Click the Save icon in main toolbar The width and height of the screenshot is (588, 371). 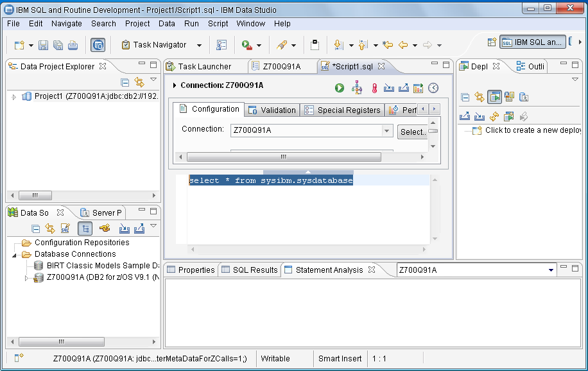coord(44,46)
